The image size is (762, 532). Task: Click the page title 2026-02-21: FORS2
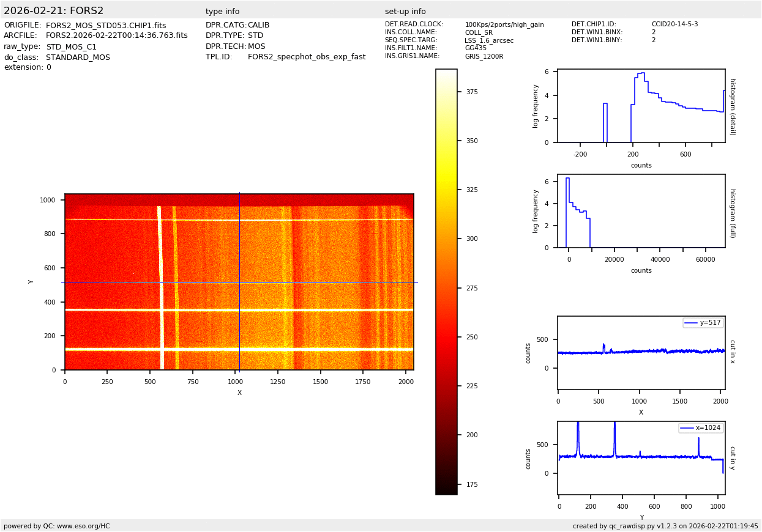tap(54, 11)
